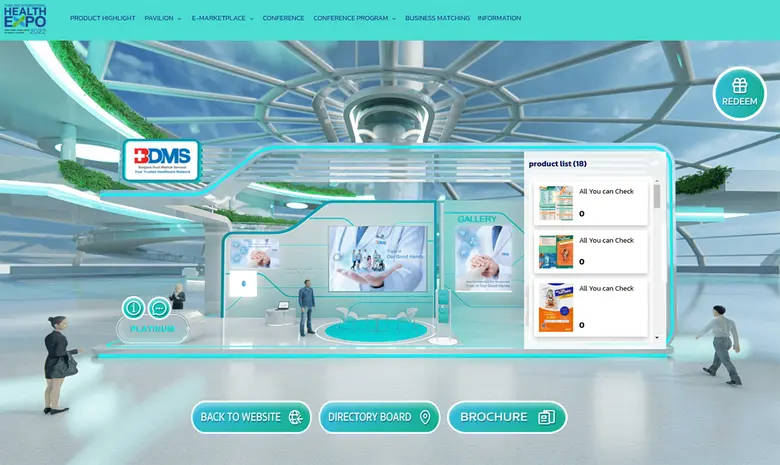Open the Gallery panel on booth

coord(477,219)
